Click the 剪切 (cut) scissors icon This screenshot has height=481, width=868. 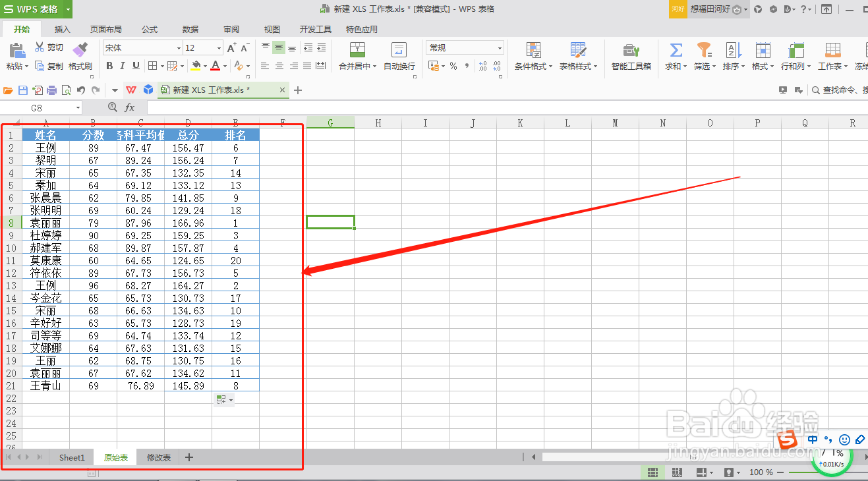40,47
